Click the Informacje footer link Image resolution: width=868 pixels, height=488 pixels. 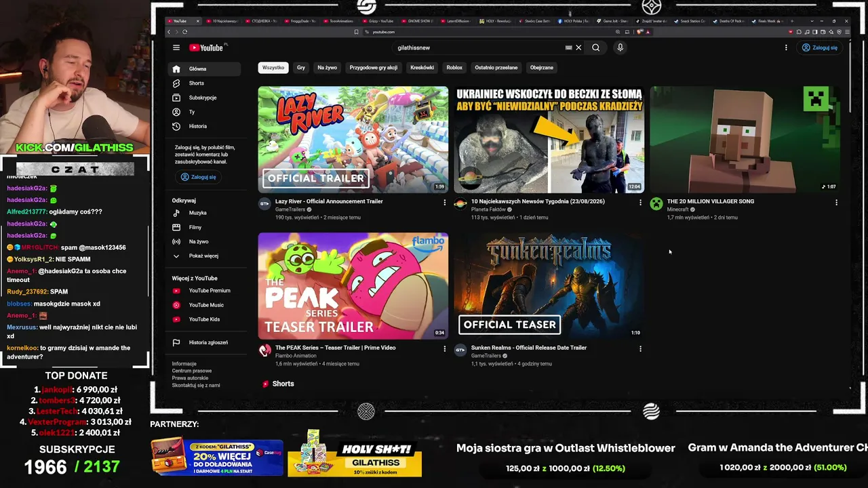click(x=184, y=364)
